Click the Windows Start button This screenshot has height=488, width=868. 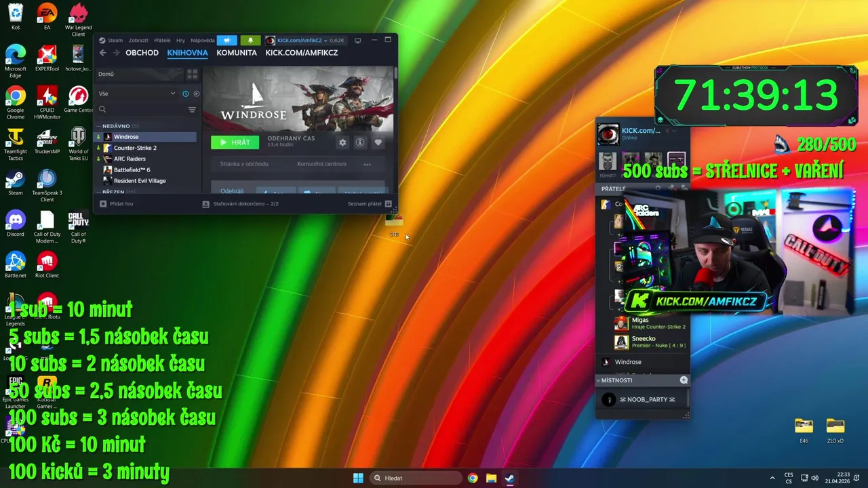(358, 478)
